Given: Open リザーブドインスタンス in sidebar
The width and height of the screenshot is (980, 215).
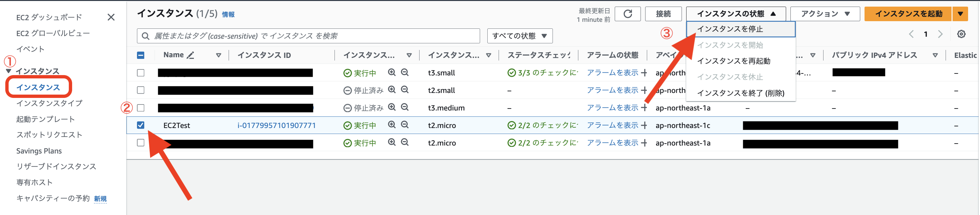Looking at the screenshot, I should 56,167.
